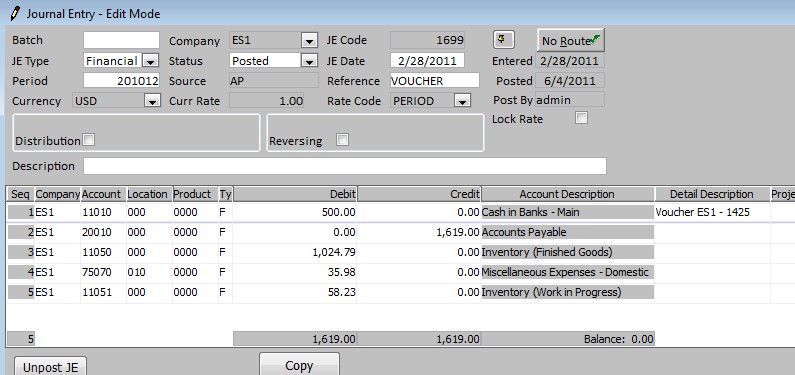This screenshot has width=795, height=375.
Task: Click the Seq column header
Action: pos(20,194)
